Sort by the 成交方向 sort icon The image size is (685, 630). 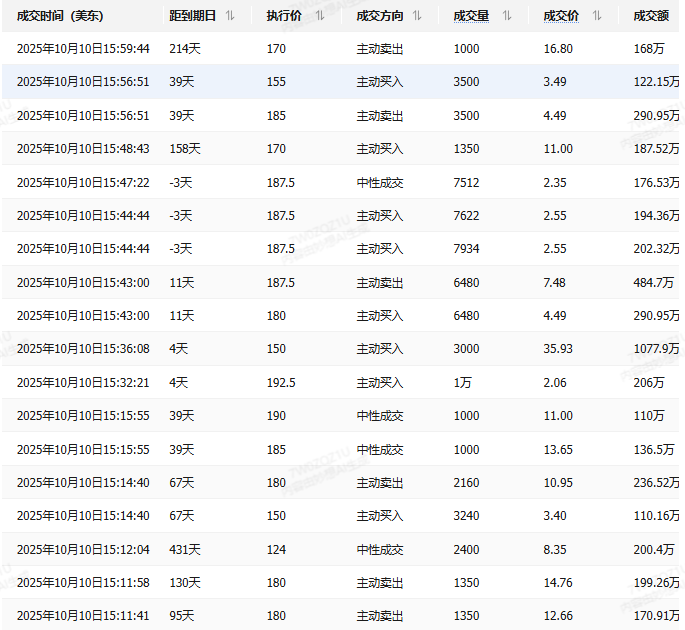pos(417,16)
